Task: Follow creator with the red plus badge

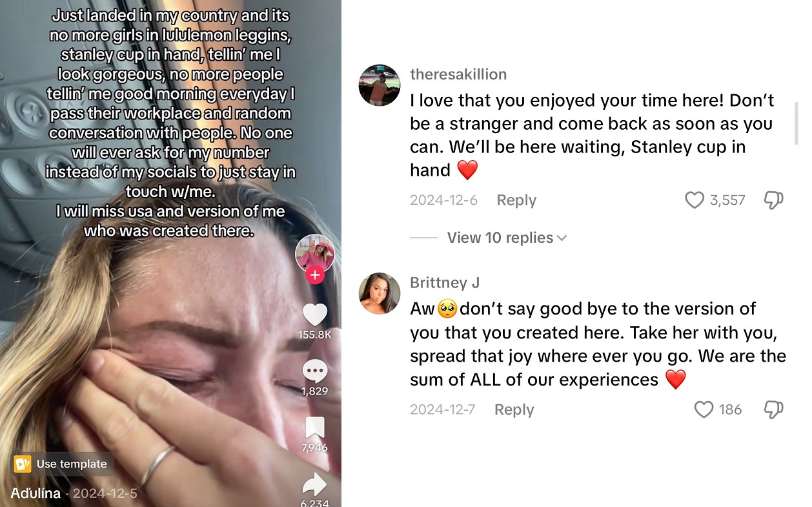Action: (x=315, y=276)
